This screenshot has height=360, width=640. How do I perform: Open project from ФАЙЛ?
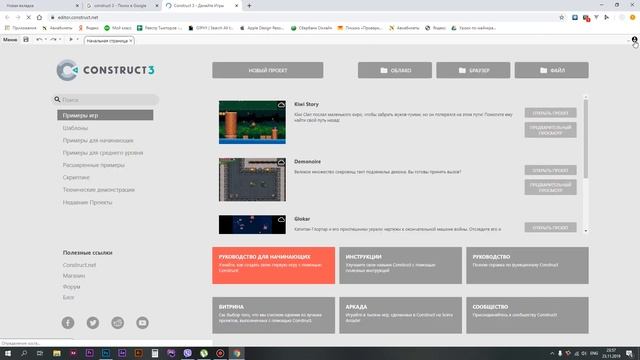click(551, 70)
